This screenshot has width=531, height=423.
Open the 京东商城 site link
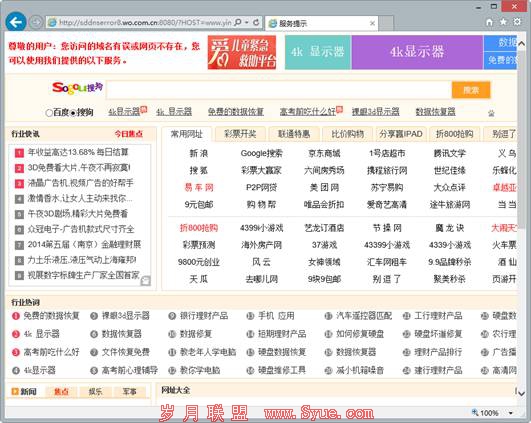324,153
